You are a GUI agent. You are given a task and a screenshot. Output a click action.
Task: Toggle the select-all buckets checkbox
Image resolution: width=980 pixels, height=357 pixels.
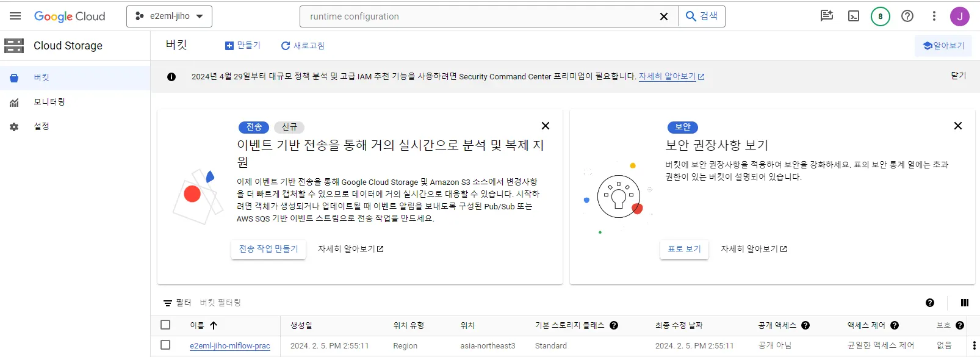point(165,325)
